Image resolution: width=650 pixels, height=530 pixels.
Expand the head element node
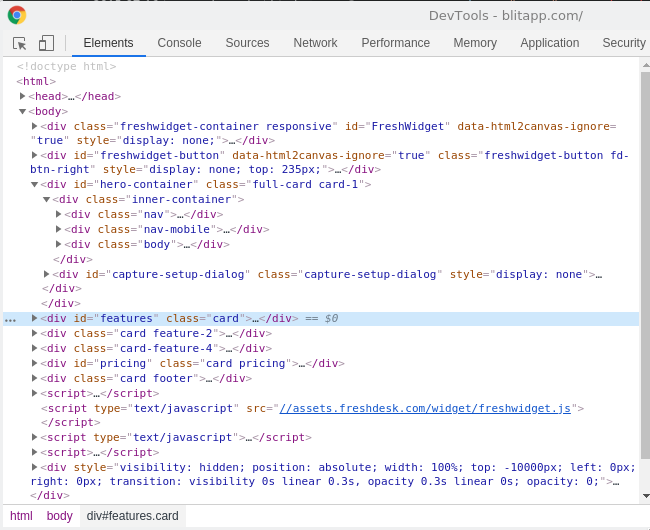pyautogui.click(x=23, y=96)
